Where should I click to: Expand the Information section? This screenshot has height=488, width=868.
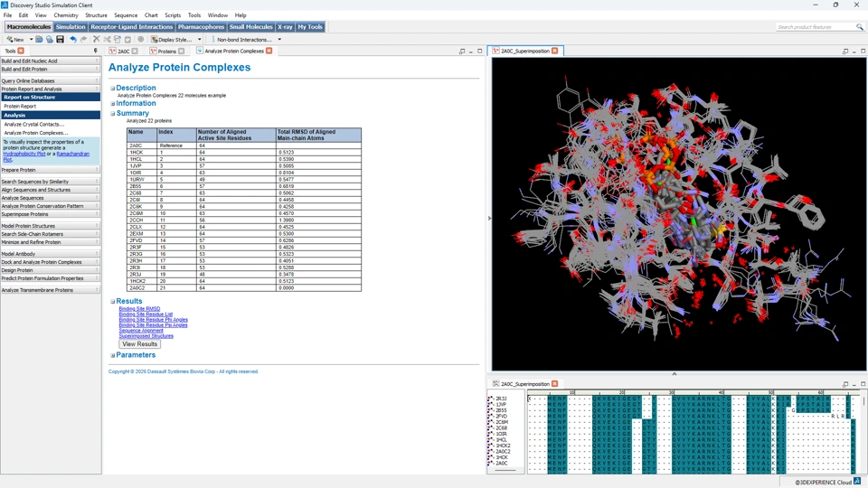(112, 103)
